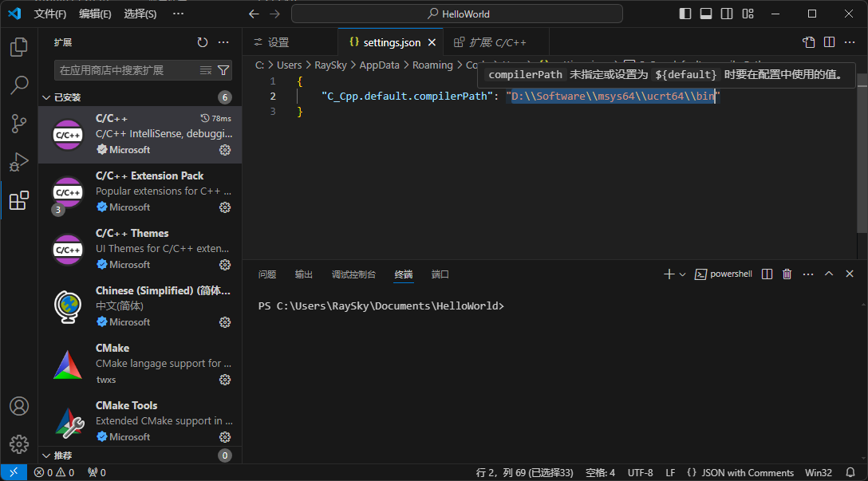The height and width of the screenshot is (481, 868).
Task: Open the Accounts menu icon
Action: [x=19, y=406]
